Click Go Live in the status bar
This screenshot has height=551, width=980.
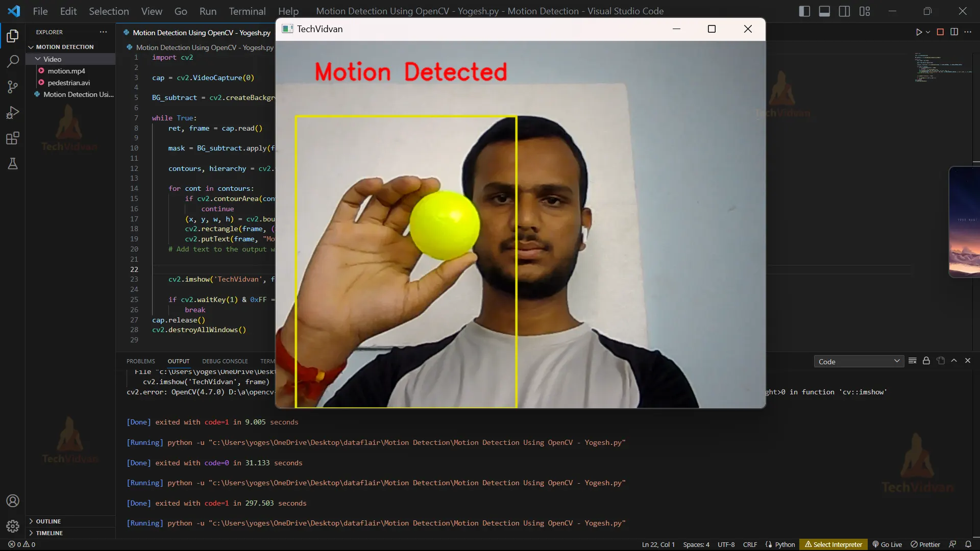click(890, 543)
